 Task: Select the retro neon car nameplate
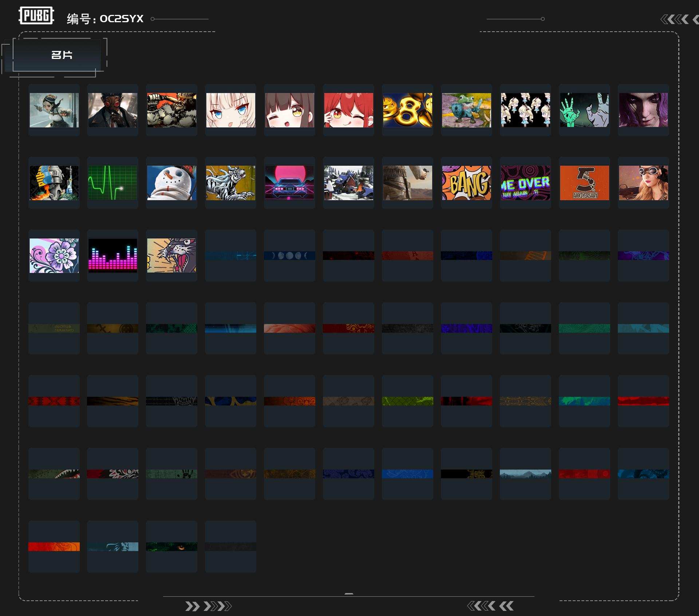[x=290, y=183]
